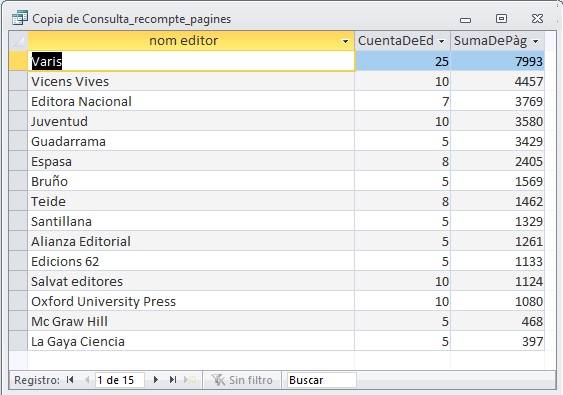Viewport: 563px width, 395px height.
Task: Click the Sin filtro filter indicator
Action: click(242, 380)
